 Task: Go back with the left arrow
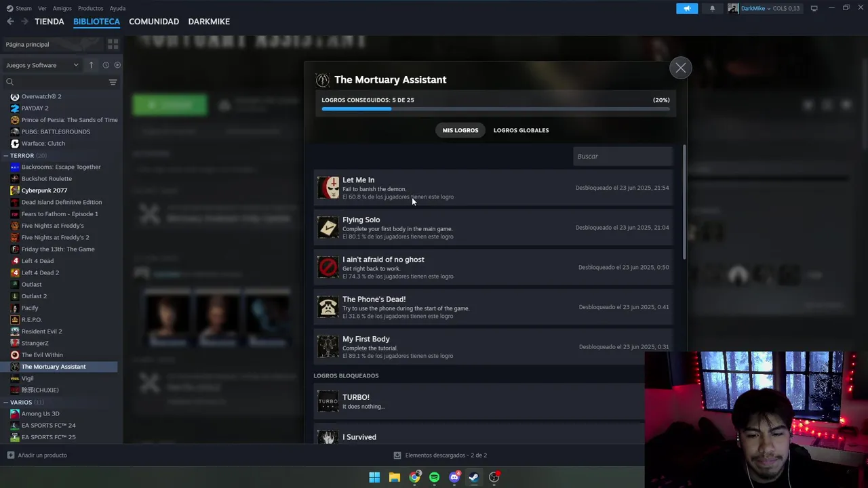10,22
